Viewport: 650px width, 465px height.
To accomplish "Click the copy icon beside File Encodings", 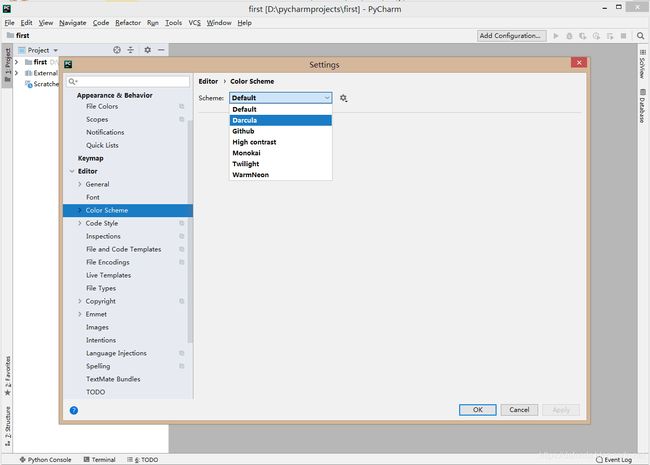I will 182,262.
